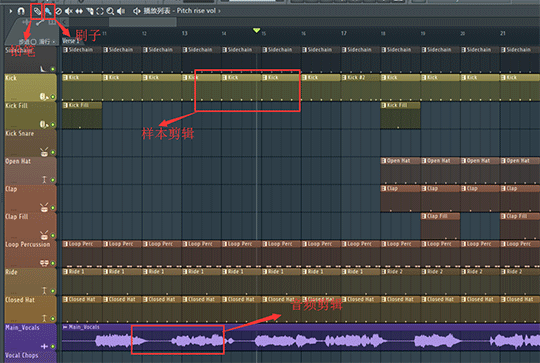The height and width of the screenshot is (363, 540).
Task: Click the speaker icon before the playlist title
Action: pos(137,11)
